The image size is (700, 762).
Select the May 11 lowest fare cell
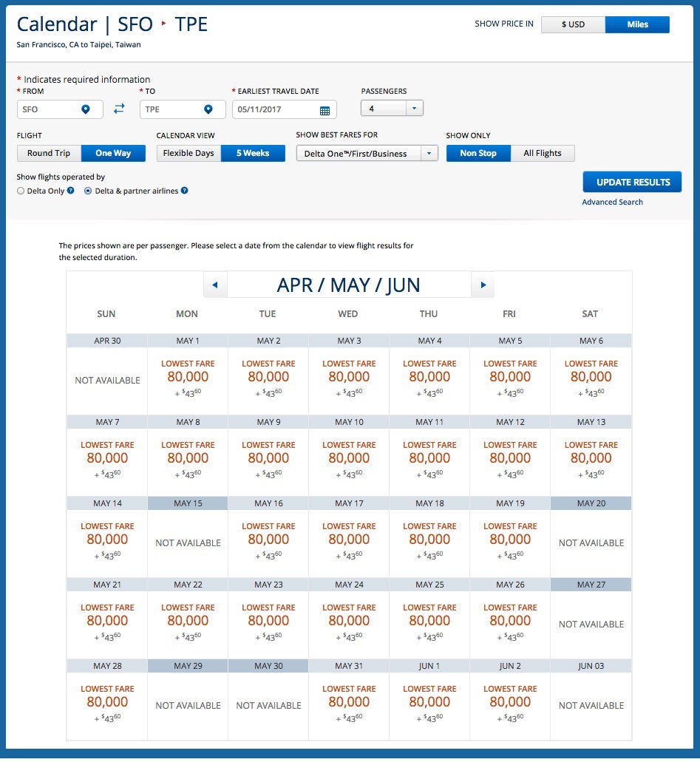click(x=429, y=458)
